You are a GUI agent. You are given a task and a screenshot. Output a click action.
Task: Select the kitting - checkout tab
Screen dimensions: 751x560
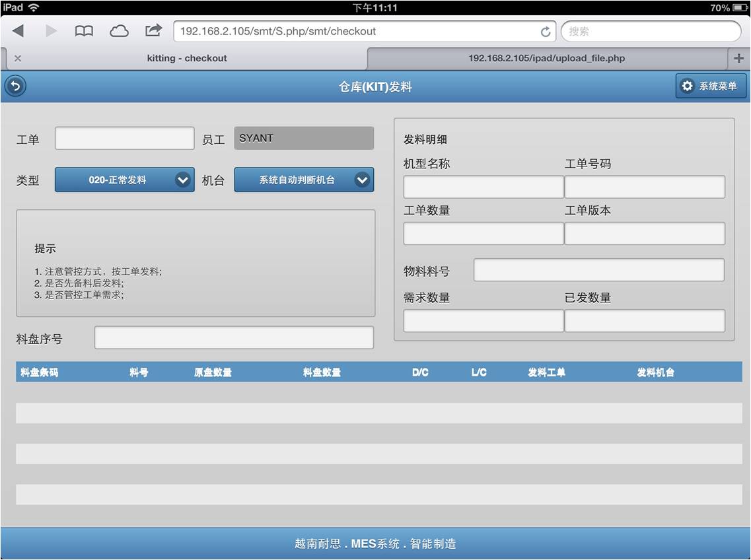tap(187, 58)
